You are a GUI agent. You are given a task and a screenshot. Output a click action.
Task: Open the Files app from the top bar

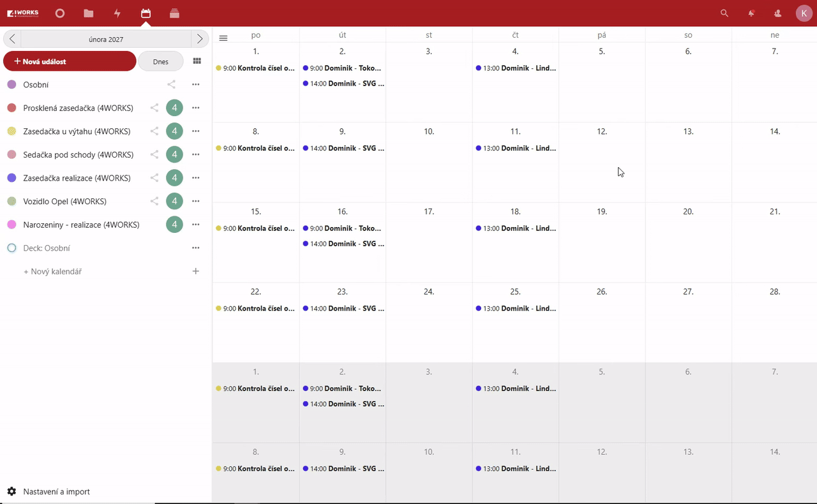88,13
